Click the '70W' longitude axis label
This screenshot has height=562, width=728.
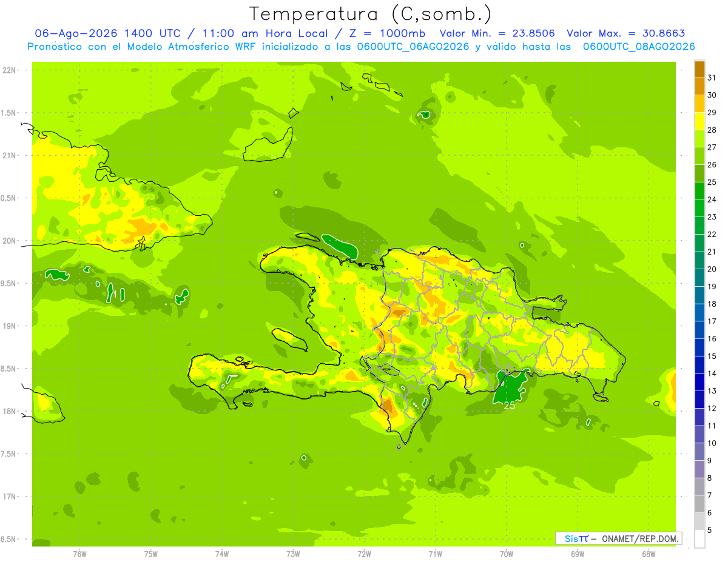tap(507, 554)
